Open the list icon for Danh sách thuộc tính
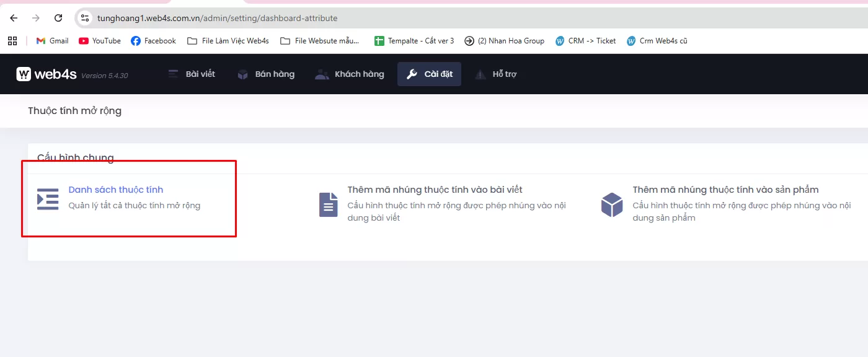 tap(48, 198)
